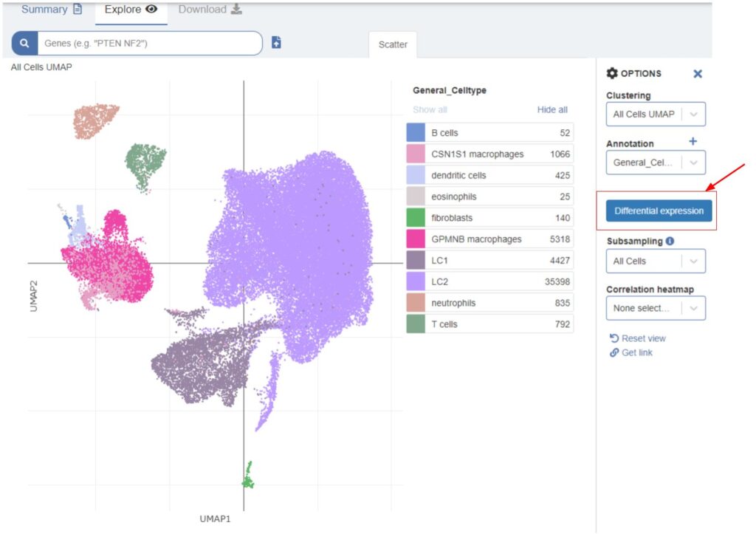This screenshot has width=756, height=534.
Task: Click the fibroblasts green color swatch
Action: coord(416,218)
